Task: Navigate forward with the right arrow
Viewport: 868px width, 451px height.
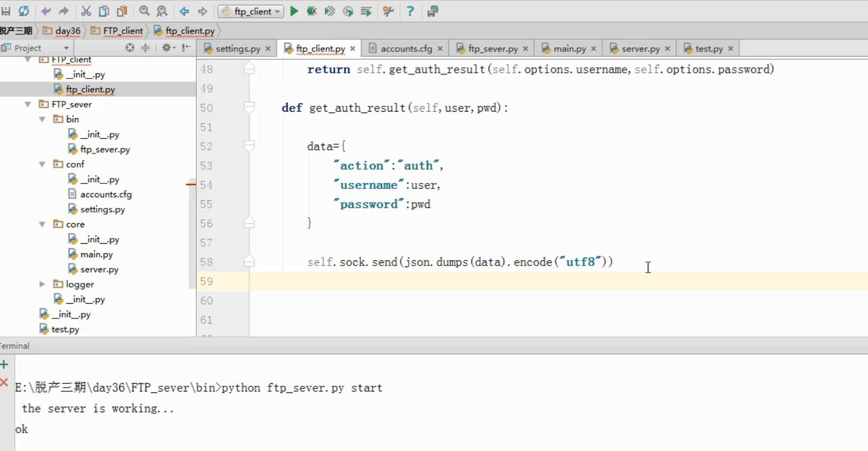Action: (203, 11)
